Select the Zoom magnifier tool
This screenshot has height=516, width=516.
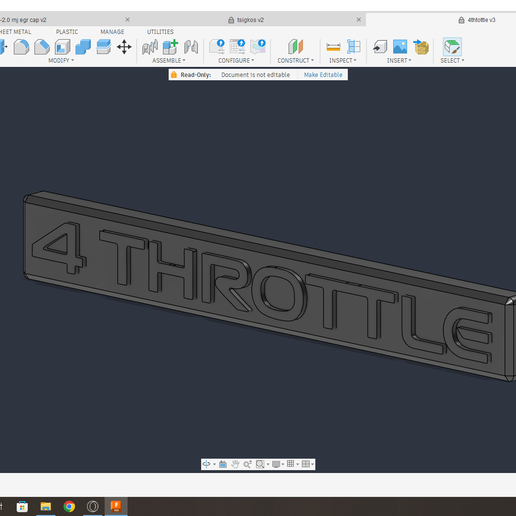(x=247, y=464)
